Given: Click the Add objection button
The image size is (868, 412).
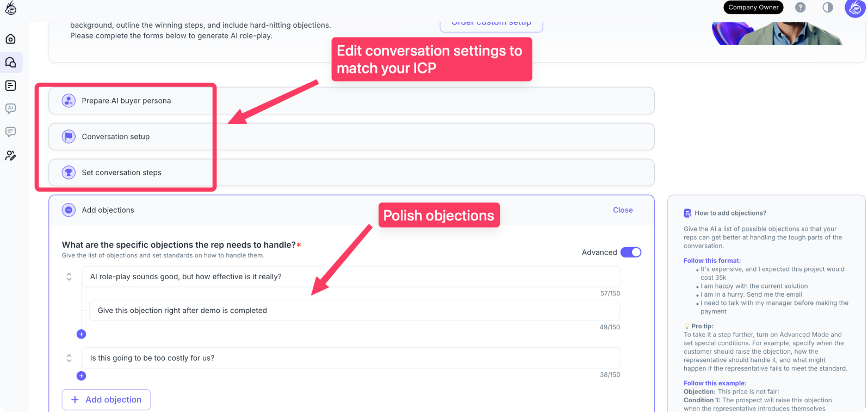Looking at the screenshot, I should [106, 399].
